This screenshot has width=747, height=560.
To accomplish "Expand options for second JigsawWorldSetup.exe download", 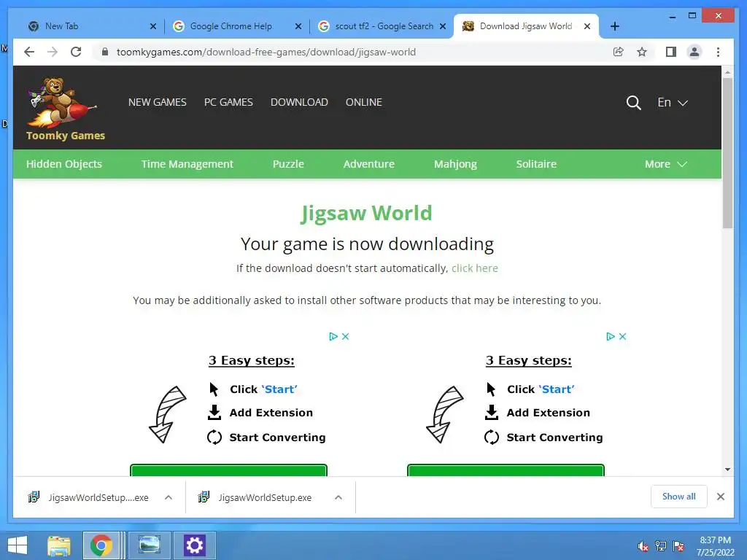I will (338, 497).
